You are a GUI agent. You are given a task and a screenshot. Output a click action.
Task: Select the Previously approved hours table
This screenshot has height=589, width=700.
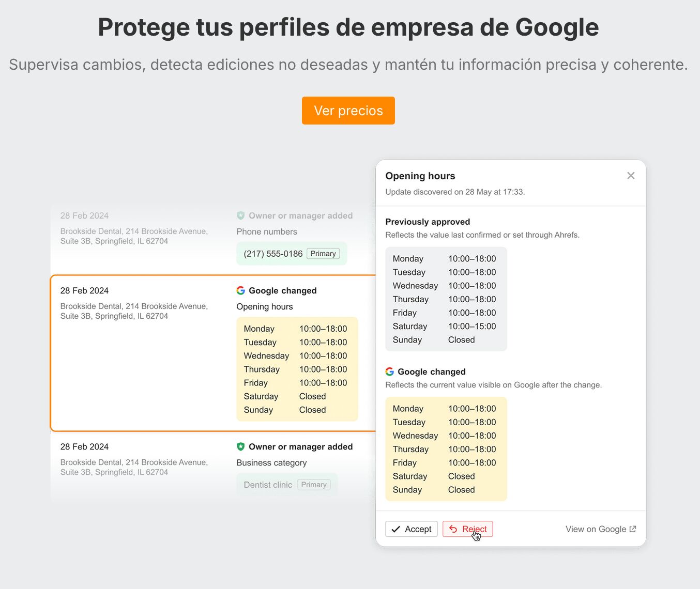pyautogui.click(x=446, y=299)
